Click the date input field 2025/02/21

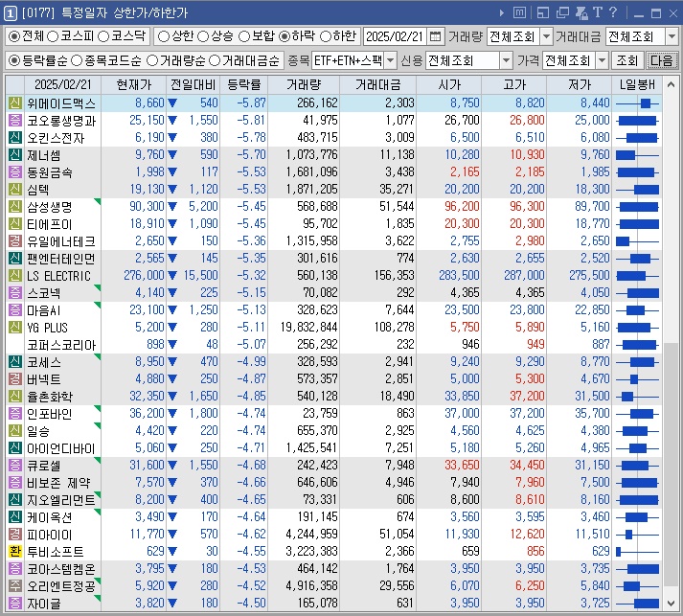[x=395, y=36]
